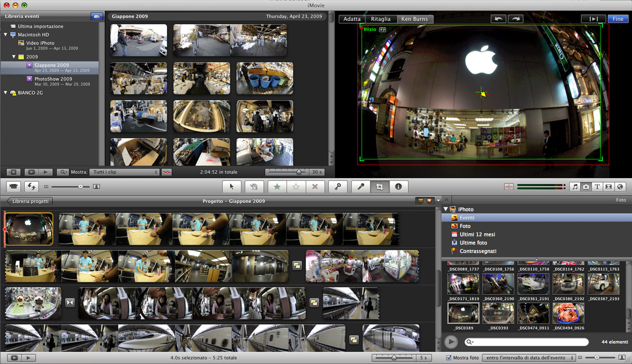Image resolution: width=632 pixels, height=364 pixels.
Task: Toggle the Mostra foto checkbox
Action: (x=449, y=358)
